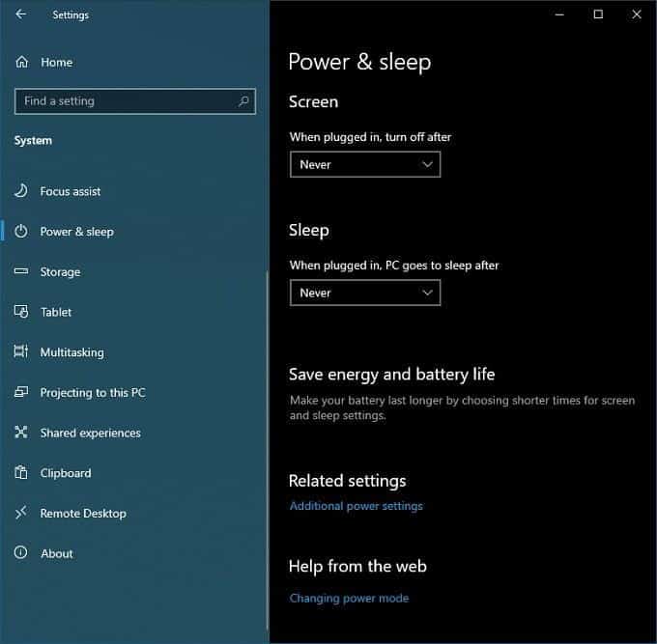Click the Multitasking icon

coord(21,351)
